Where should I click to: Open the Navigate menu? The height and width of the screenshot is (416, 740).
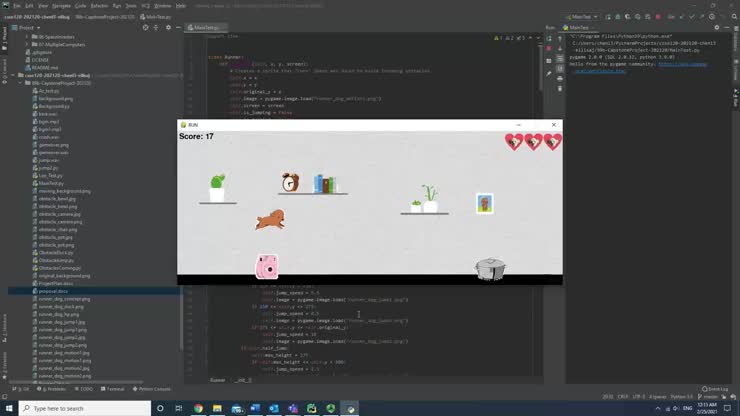[x=61, y=6]
